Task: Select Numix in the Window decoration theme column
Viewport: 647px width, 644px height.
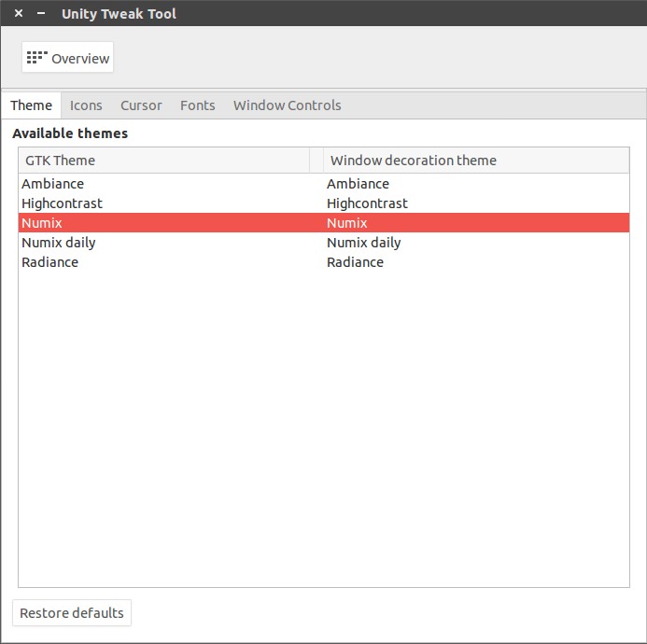Action: (347, 223)
